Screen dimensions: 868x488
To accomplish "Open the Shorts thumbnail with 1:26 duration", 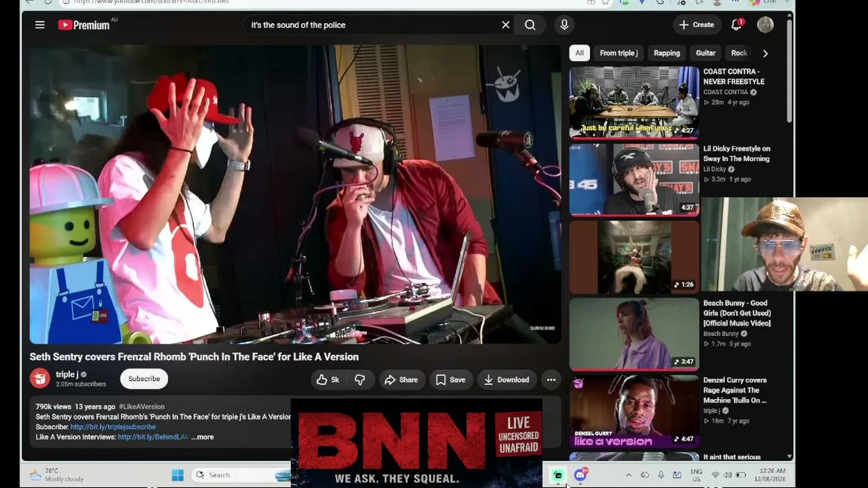I will tap(634, 257).
